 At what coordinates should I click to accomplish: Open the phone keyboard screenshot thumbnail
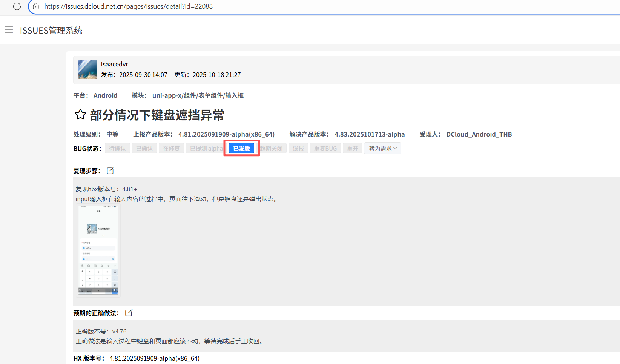coord(98,250)
